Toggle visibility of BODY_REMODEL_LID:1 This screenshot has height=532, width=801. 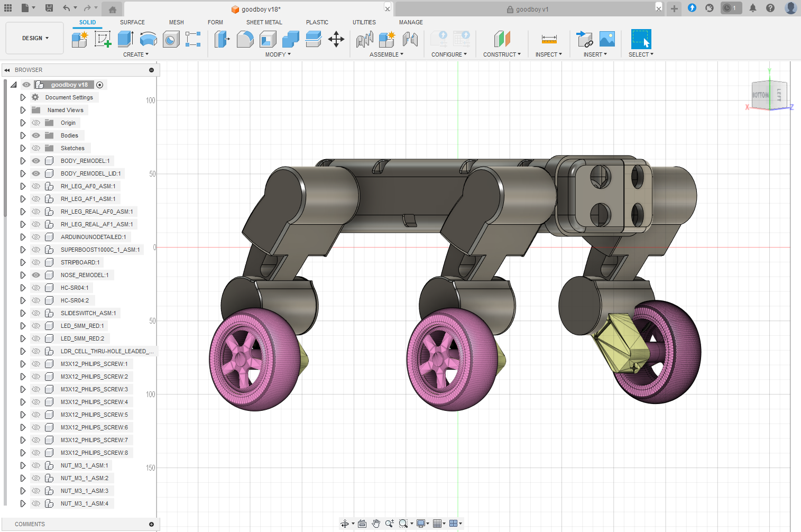pyautogui.click(x=36, y=173)
